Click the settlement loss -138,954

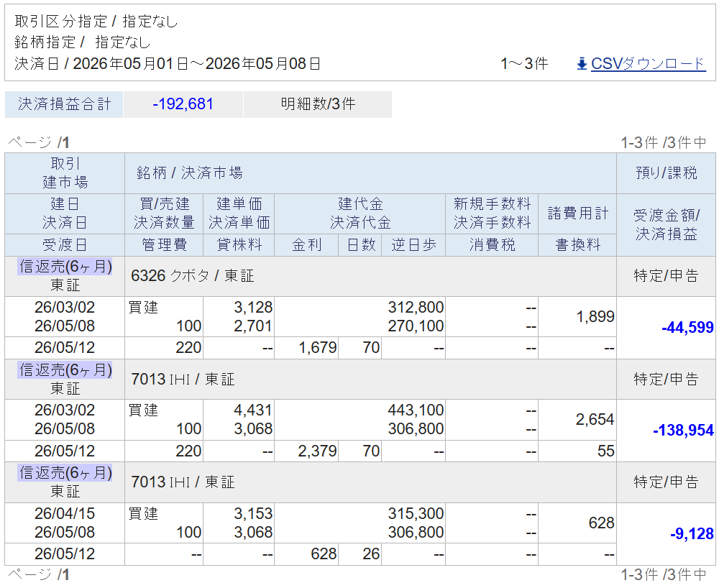[x=683, y=431]
